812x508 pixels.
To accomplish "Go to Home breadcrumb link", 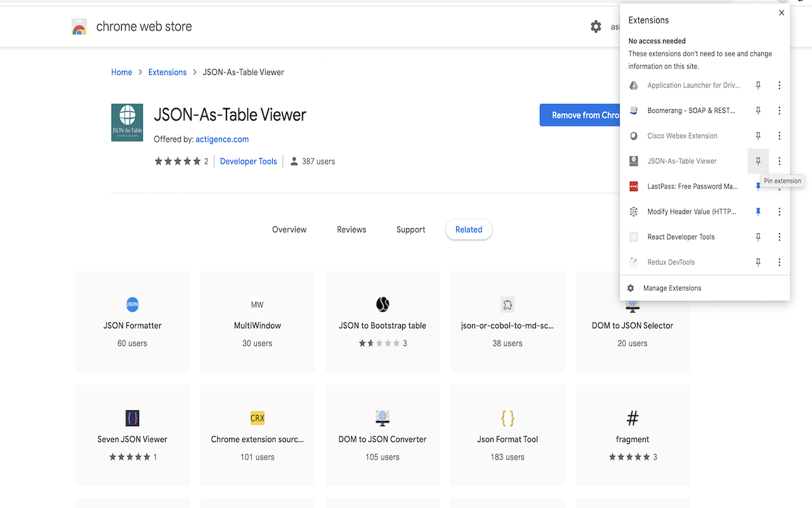I will click(x=122, y=72).
